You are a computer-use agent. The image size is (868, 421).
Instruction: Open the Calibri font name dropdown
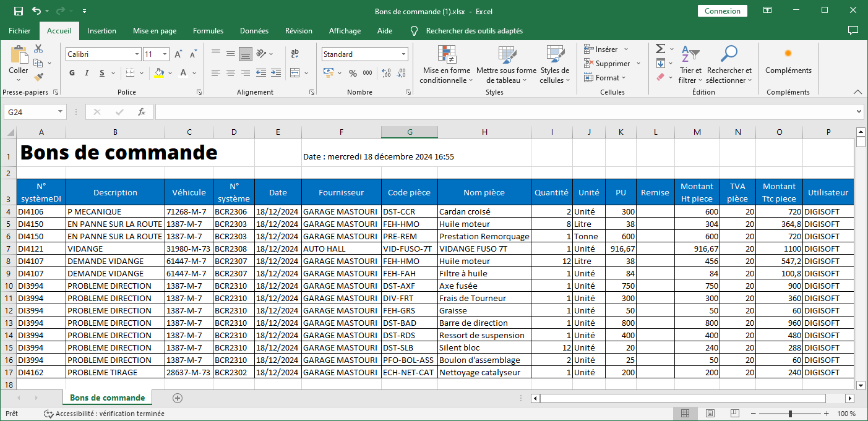pyautogui.click(x=137, y=54)
